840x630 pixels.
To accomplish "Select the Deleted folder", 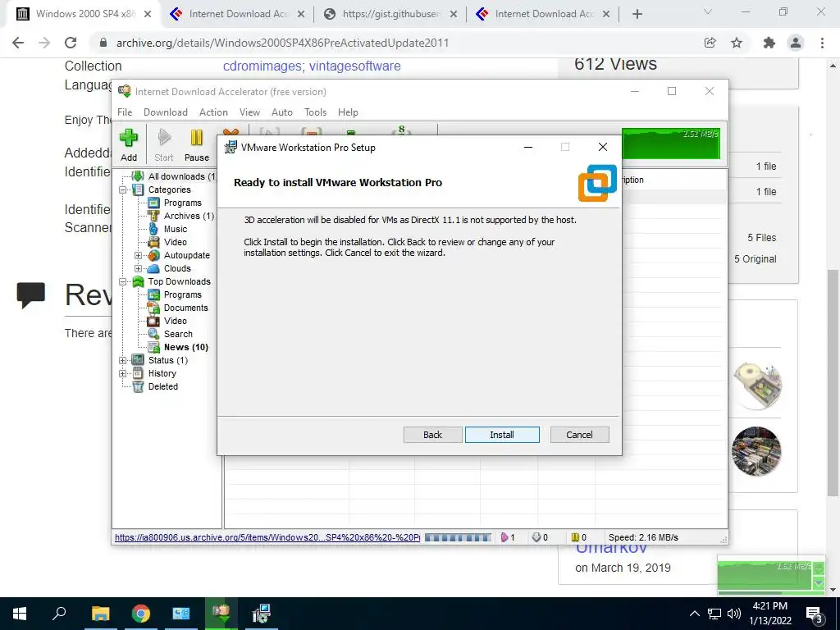I will tap(163, 386).
